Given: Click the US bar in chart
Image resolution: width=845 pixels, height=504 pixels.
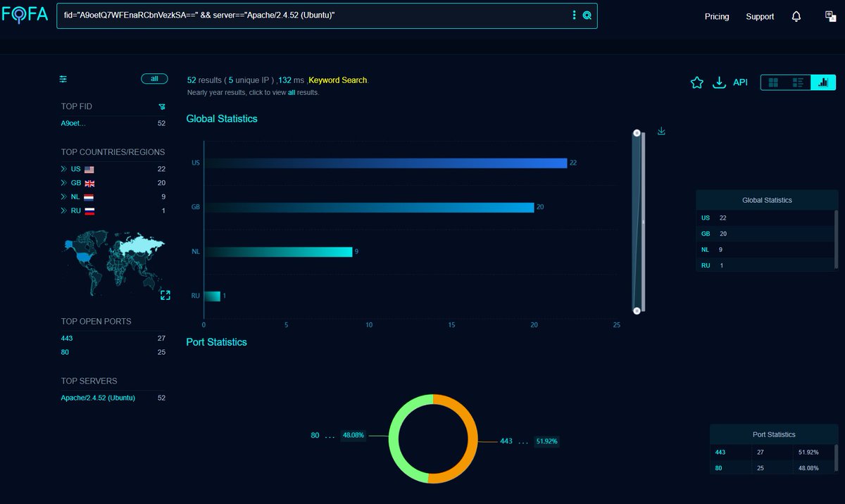Looking at the screenshot, I should [385, 163].
